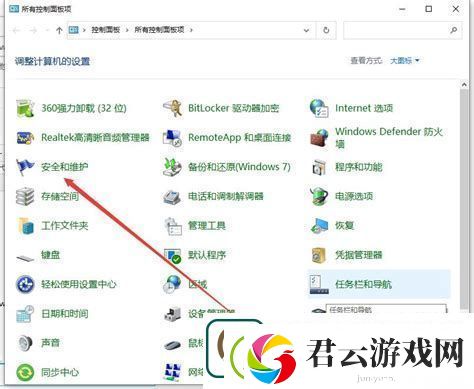Open the 管理工具 icon
474x389 pixels.
coord(173,226)
